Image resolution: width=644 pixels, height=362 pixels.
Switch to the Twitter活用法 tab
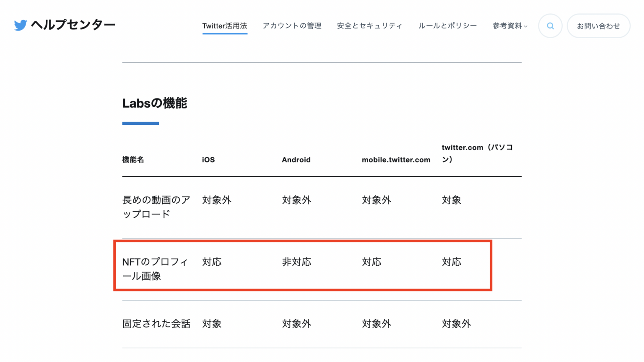pos(225,26)
